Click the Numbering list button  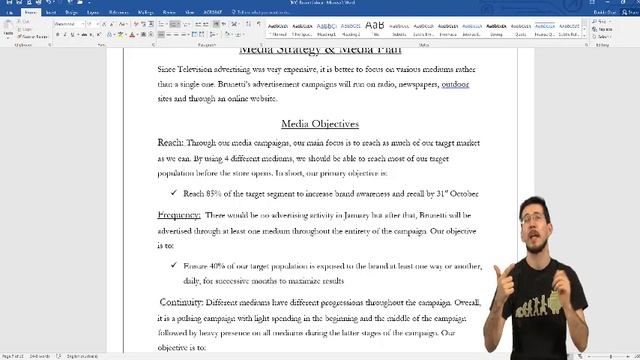[174, 24]
